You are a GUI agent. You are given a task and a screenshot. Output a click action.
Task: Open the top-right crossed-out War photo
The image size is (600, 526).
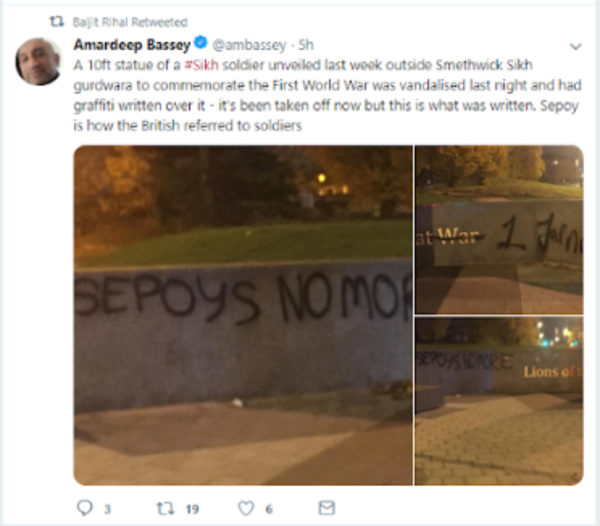(x=499, y=230)
